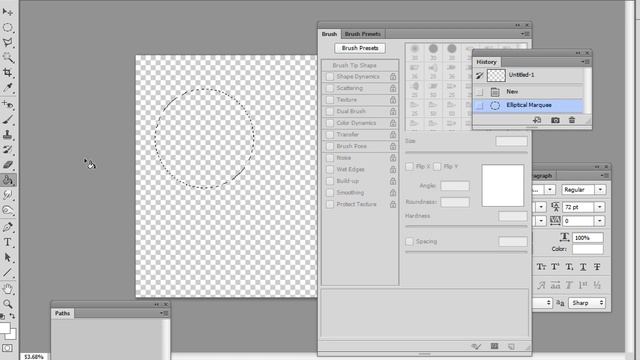This screenshot has width=640, height=360.
Task: Toggle Quick Mask mode
Action: (7, 348)
